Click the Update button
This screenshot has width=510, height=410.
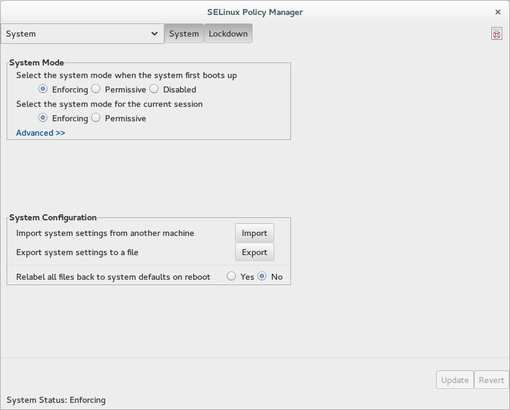pos(455,380)
